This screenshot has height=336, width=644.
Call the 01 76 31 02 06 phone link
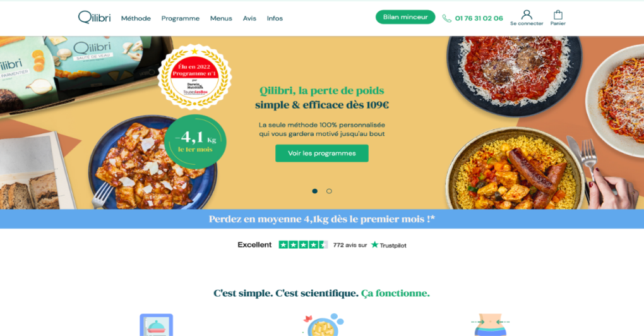(x=479, y=18)
